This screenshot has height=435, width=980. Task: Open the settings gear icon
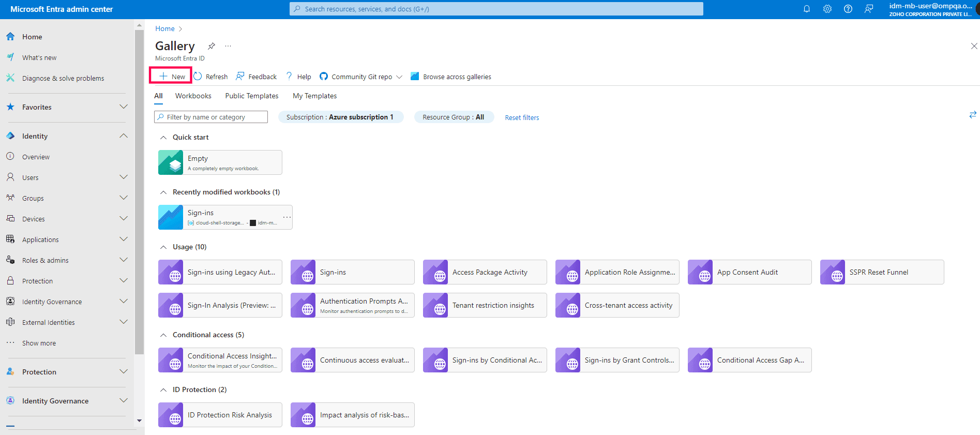(x=827, y=9)
